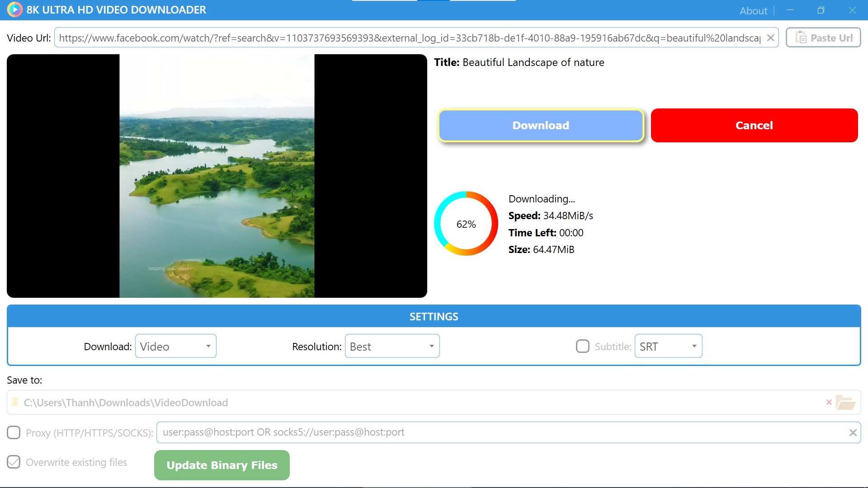Expand the SRT subtitle format dropdown
Screen dimensions: 868x488
(x=668, y=346)
